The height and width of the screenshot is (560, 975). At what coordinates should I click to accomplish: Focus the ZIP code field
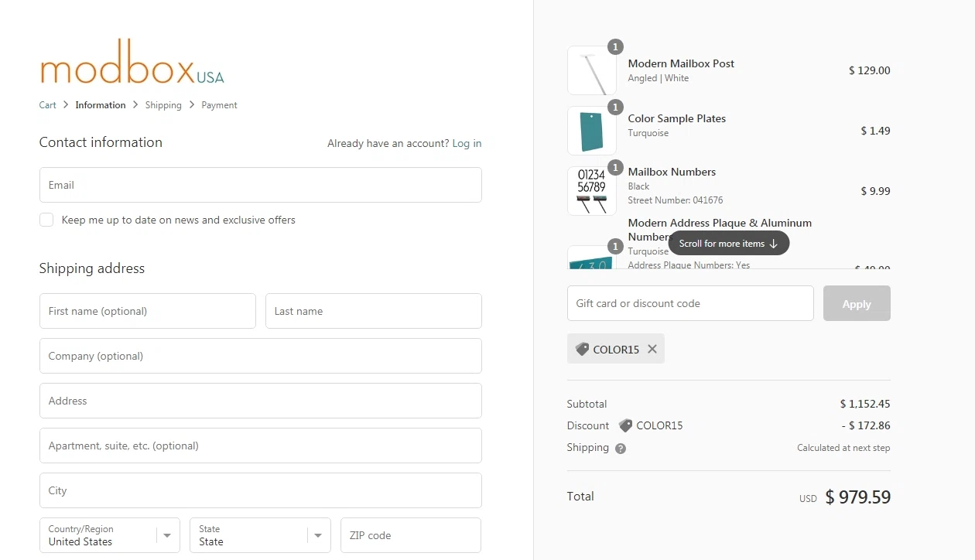[411, 535]
